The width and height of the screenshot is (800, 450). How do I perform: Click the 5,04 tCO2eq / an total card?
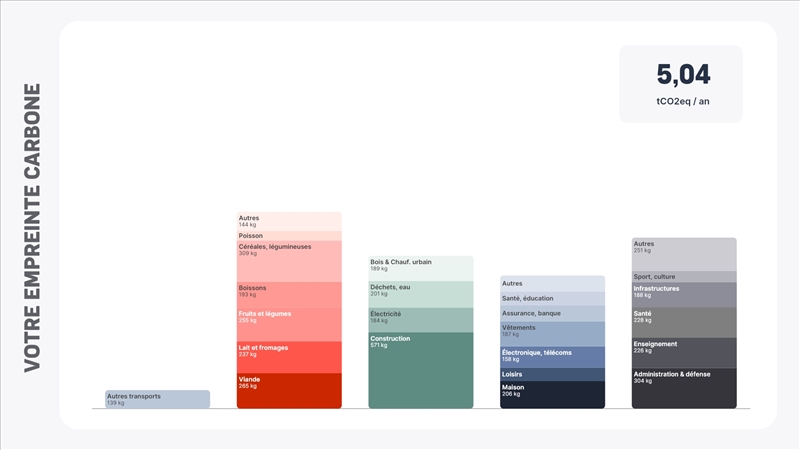click(x=681, y=84)
